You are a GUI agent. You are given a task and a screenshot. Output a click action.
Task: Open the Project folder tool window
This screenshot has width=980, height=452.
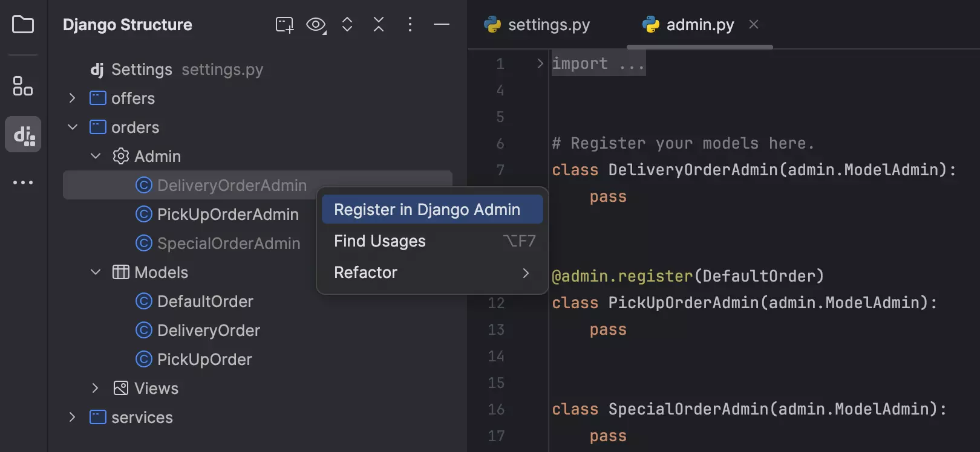click(x=23, y=25)
